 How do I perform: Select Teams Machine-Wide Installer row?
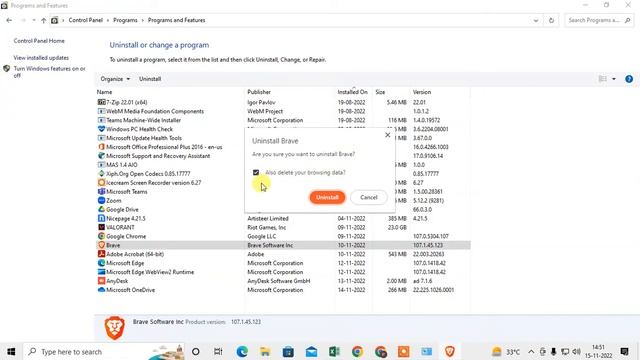(283, 120)
